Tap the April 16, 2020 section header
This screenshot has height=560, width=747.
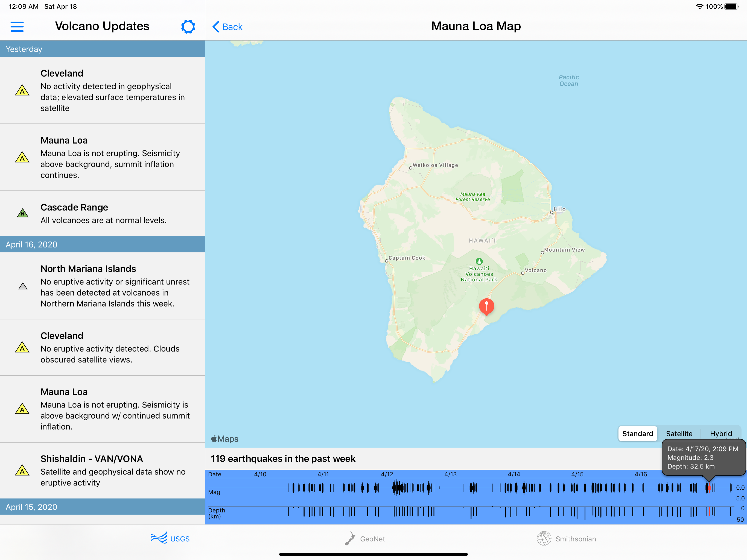[102, 244]
